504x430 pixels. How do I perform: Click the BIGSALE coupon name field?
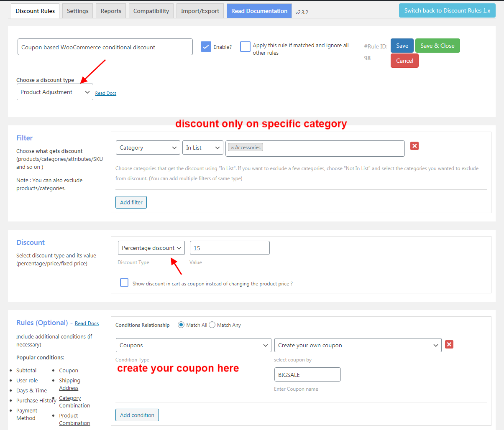pos(307,374)
